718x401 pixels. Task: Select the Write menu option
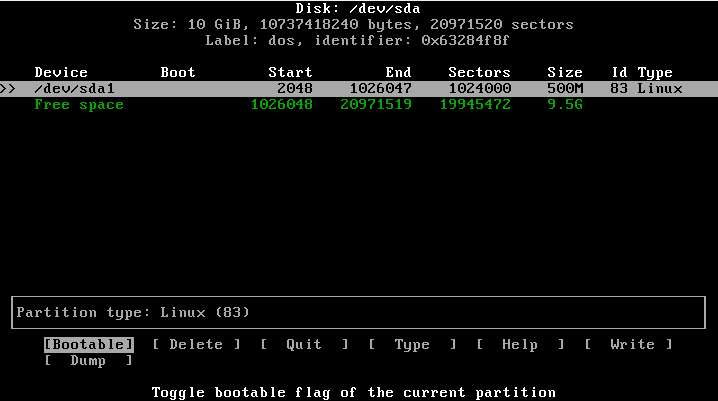pos(628,344)
